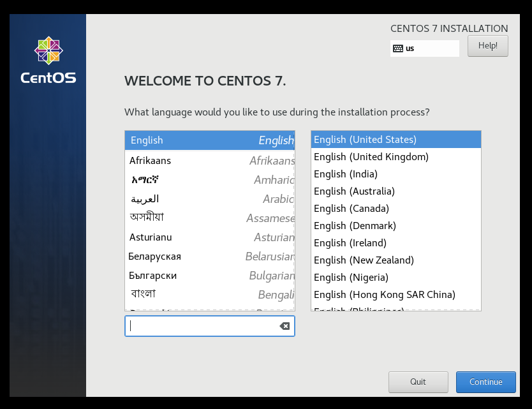Choose English (Hong Kong SAR China) locale

396,295
